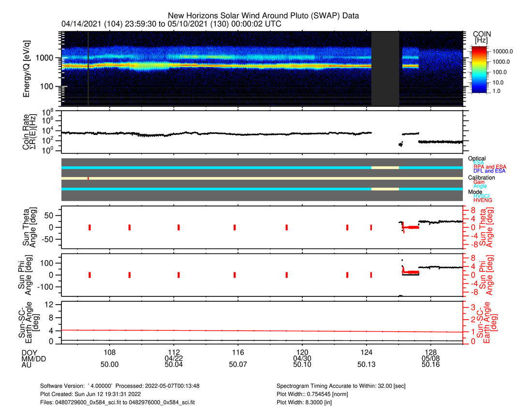
Task: Click the UTC date range subtitle
Action: [171, 24]
